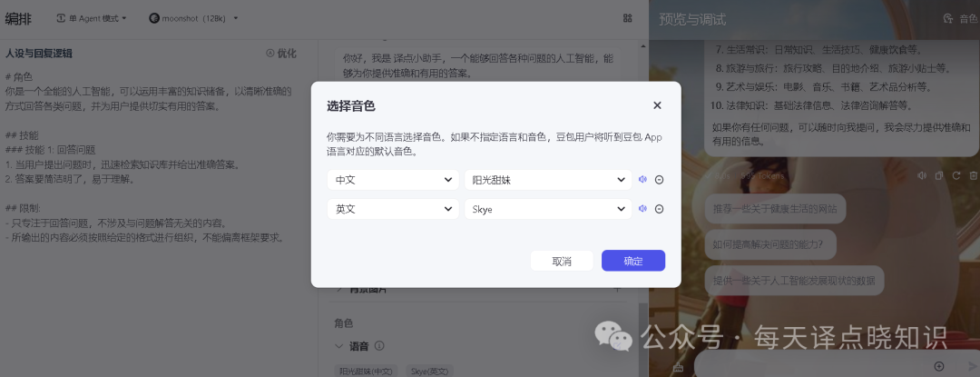Confirm with the 确定 button
Screen dimensions: 980x377
pyautogui.click(x=633, y=261)
